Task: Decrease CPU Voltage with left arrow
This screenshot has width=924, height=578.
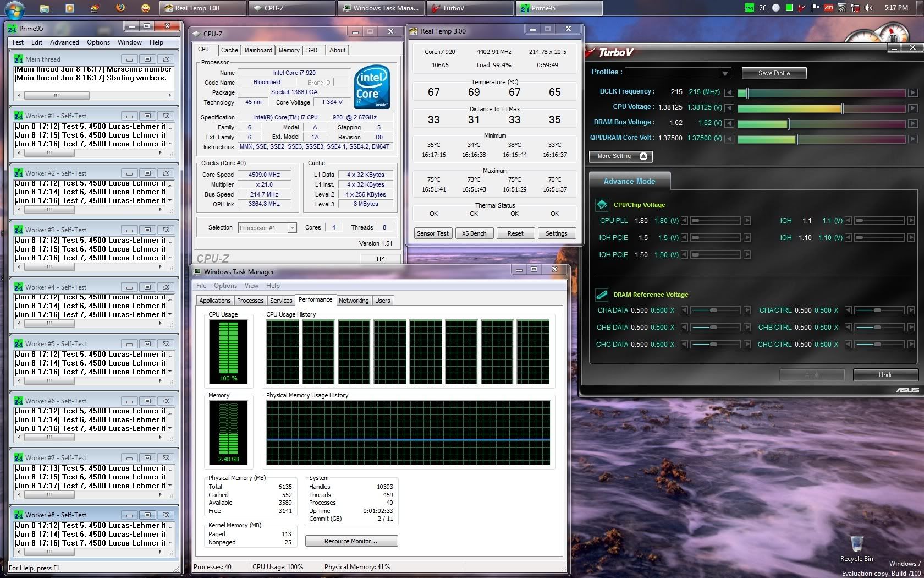Action: (x=729, y=107)
